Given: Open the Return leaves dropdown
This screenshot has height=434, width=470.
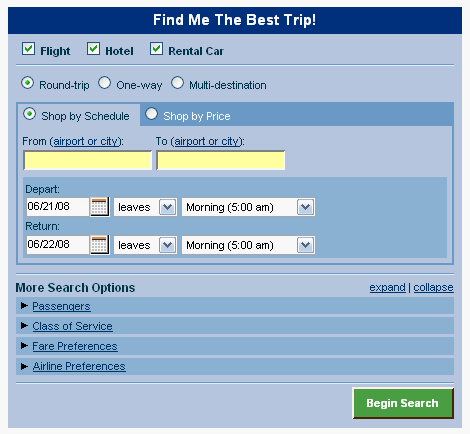Looking at the screenshot, I should [x=145, y=245].
